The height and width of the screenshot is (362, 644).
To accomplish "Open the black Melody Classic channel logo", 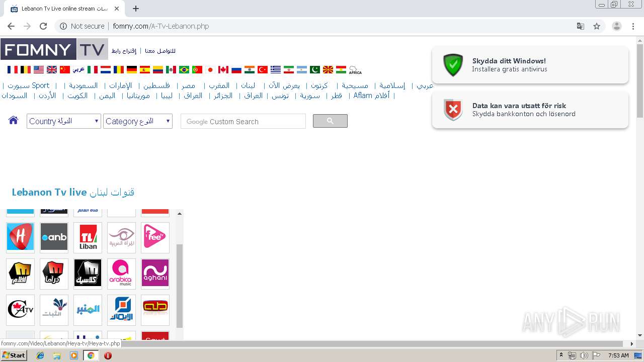I will coord(88,273).
